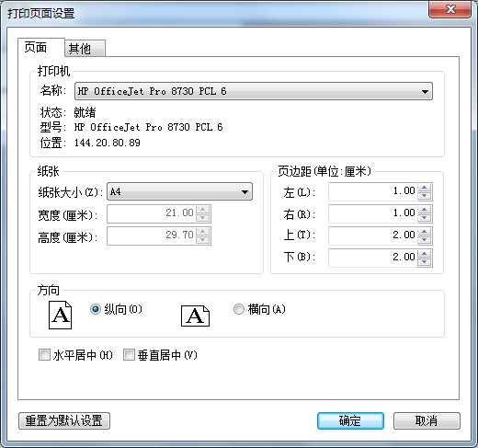Viewport: 478px width, 448px height.
Task: Decrease bottom margin with down arrow
Action: click(425, 262)
